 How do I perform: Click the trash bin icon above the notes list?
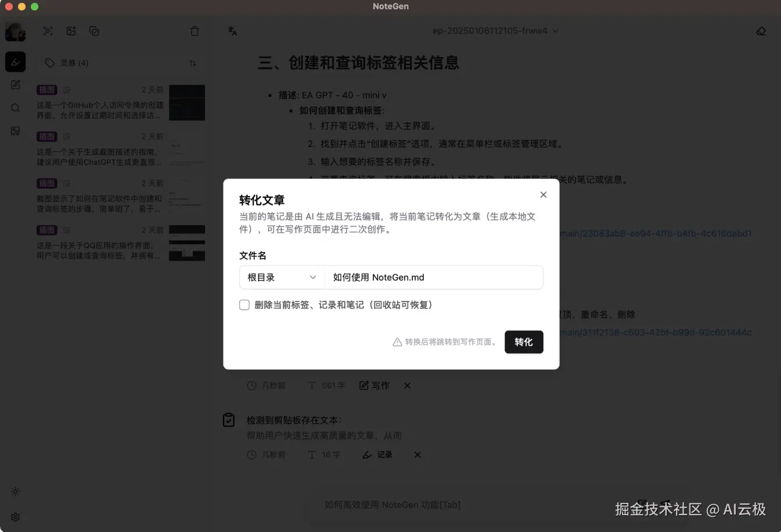coord(195,31)
